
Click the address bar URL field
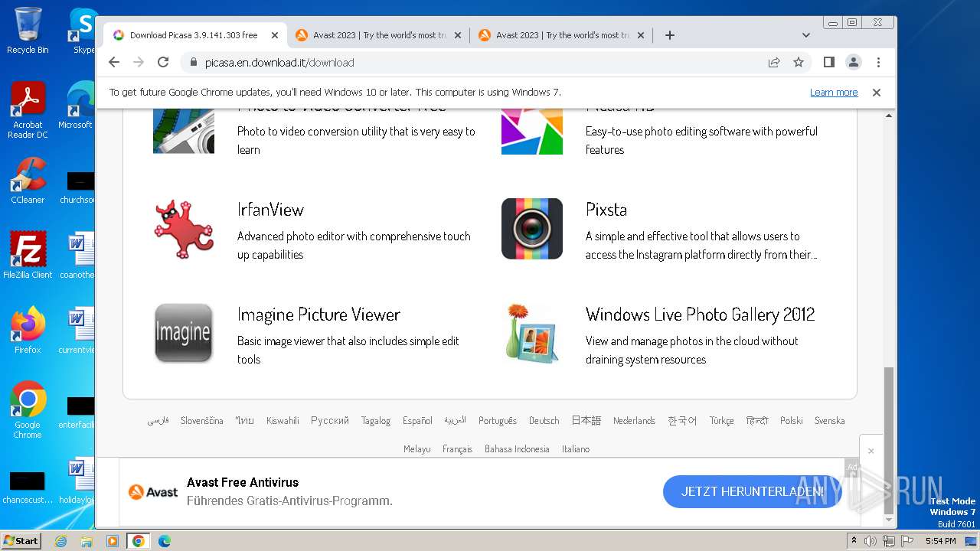pos(475,62)
